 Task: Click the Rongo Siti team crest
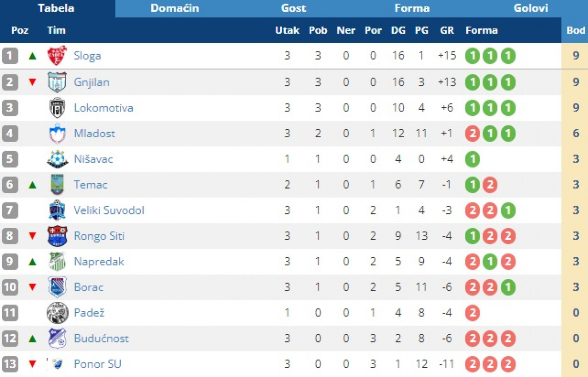pos(57,236)
